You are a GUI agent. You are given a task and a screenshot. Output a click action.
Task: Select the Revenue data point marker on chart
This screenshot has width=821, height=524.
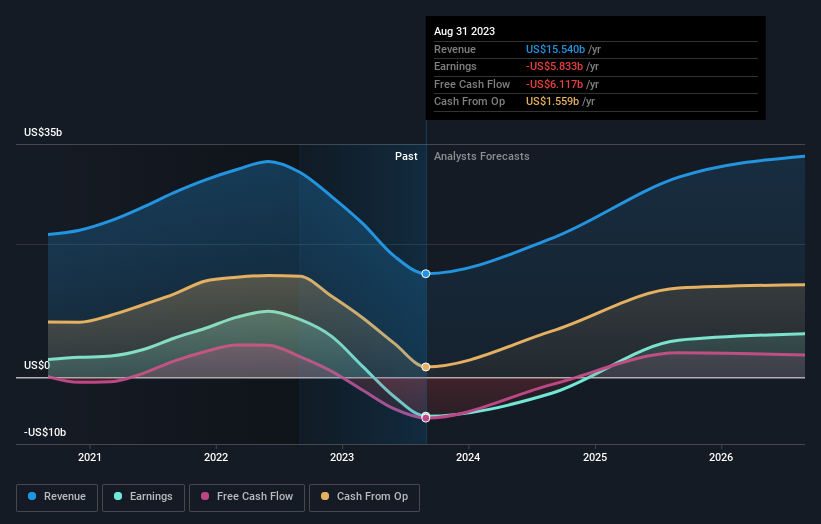(x=426, y=274)
